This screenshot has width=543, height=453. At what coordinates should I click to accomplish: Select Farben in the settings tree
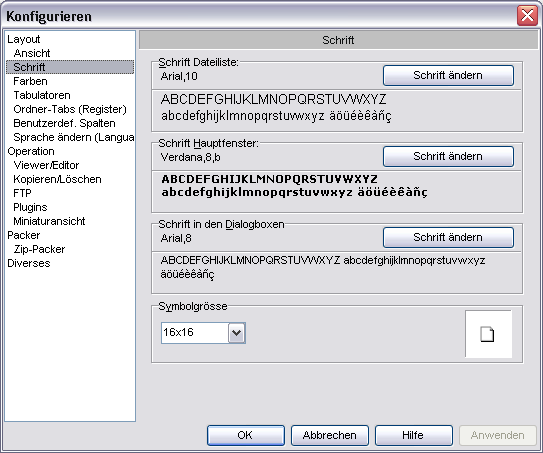[x=30, y=81]
